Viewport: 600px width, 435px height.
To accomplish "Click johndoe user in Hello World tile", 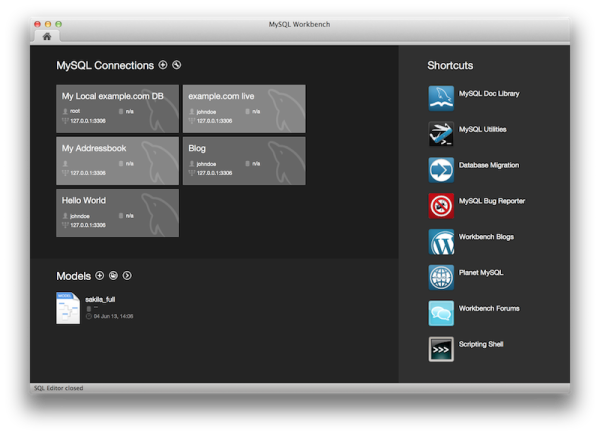I will [x=80, y=216].
